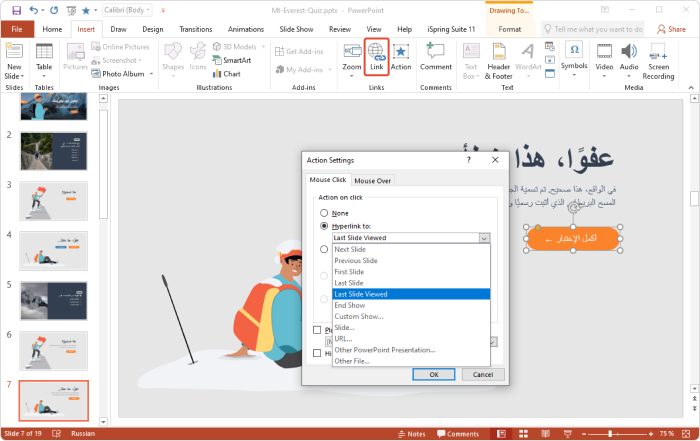Click the Tell me search field
This screenshot has height=441, width=700.
tap(593, 29)
